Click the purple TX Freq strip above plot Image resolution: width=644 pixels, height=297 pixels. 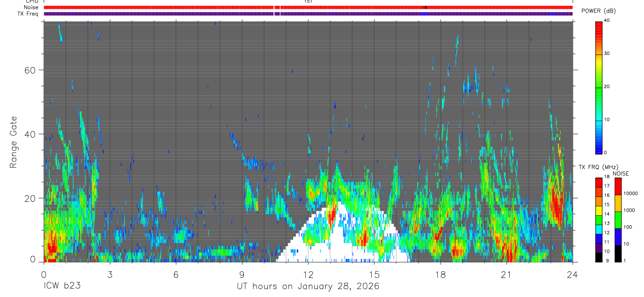point(308,14)
